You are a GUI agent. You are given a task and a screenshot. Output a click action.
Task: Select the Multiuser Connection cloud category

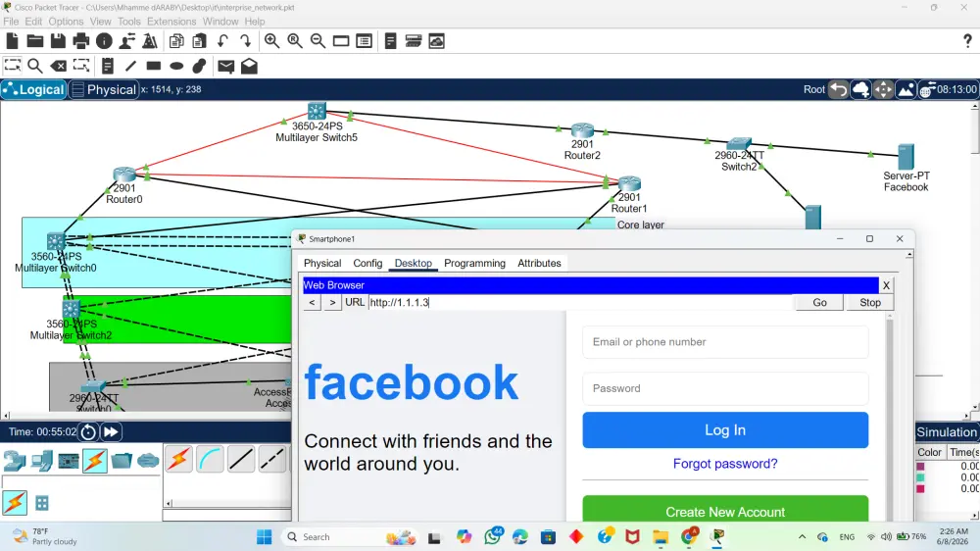click(x=148, y=461)
